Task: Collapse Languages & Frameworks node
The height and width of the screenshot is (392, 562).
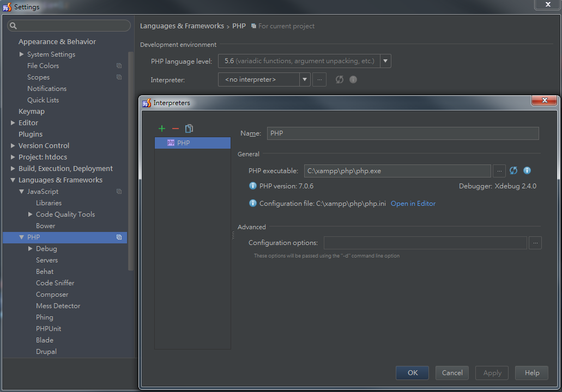Action: [x=13, y=180]
